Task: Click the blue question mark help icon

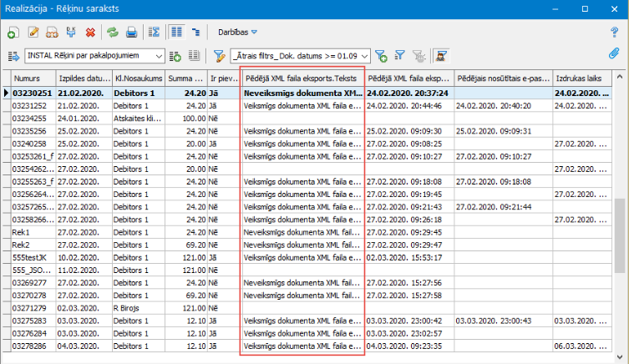Action: pyautogui.click(x=614, y=33)
